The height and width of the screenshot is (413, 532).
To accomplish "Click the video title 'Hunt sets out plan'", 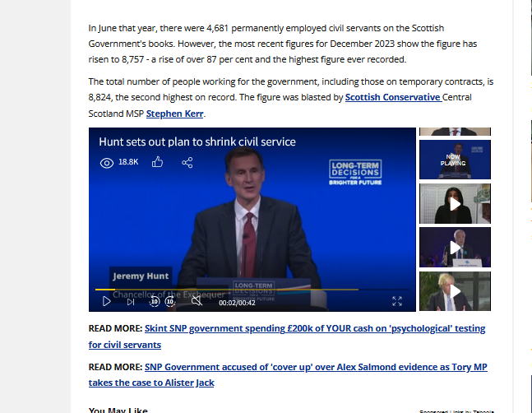I will click(x=197, y=142).
